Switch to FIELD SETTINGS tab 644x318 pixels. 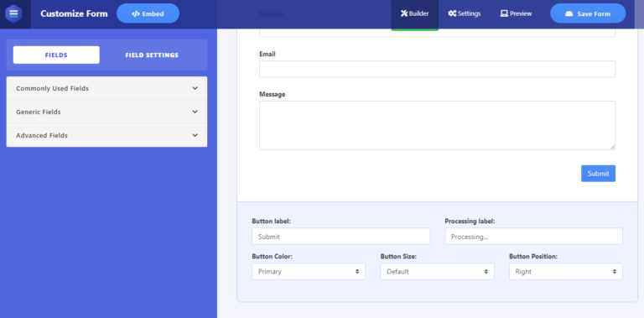[152, 55]
